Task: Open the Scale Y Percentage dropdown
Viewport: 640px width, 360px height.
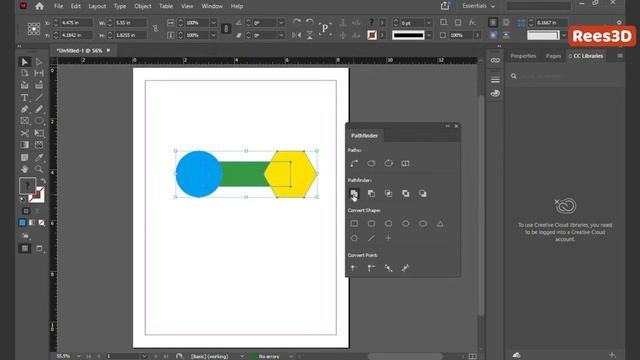Action: point(213,36)
